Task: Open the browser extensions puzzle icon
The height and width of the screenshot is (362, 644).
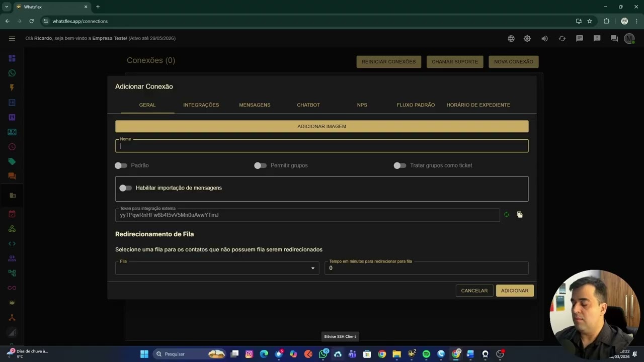Action: [606, 21]
